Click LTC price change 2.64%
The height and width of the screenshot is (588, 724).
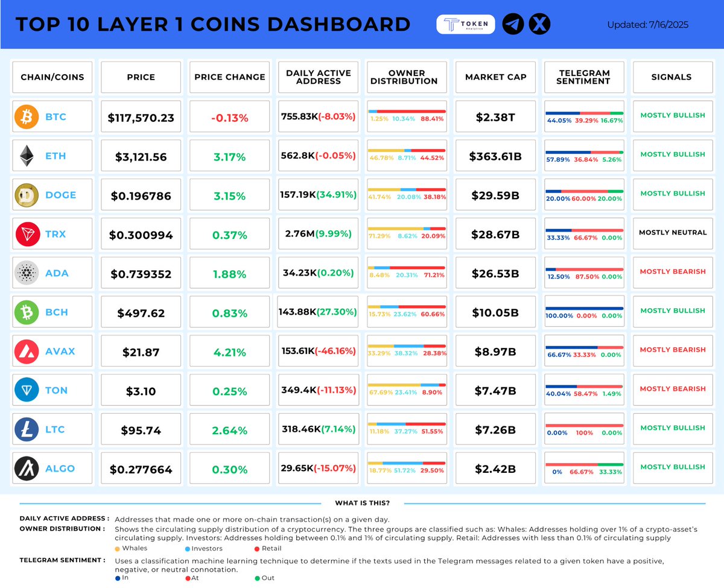coord(229,431)
